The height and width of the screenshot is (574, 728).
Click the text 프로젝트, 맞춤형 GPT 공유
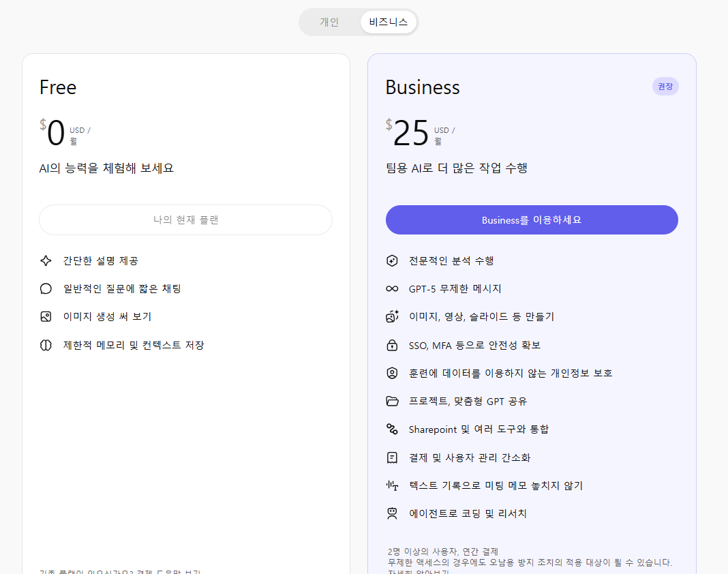coord(468,402)
